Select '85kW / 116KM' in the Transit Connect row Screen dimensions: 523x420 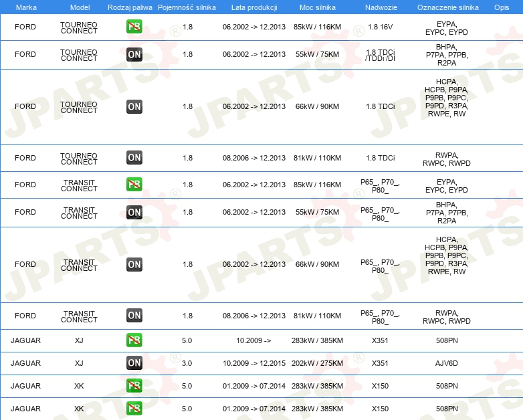pyautogui.click(x=317, y=185)
